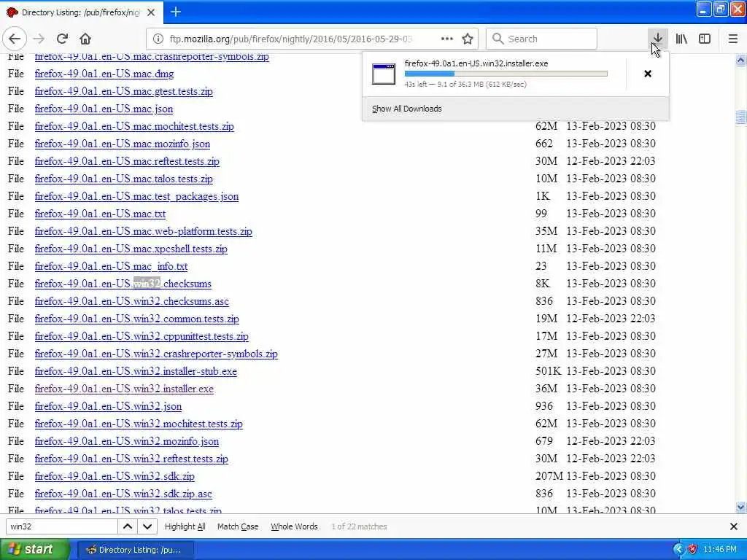
Task: Find next match arrow in find bar
Action: coord(147,526)
